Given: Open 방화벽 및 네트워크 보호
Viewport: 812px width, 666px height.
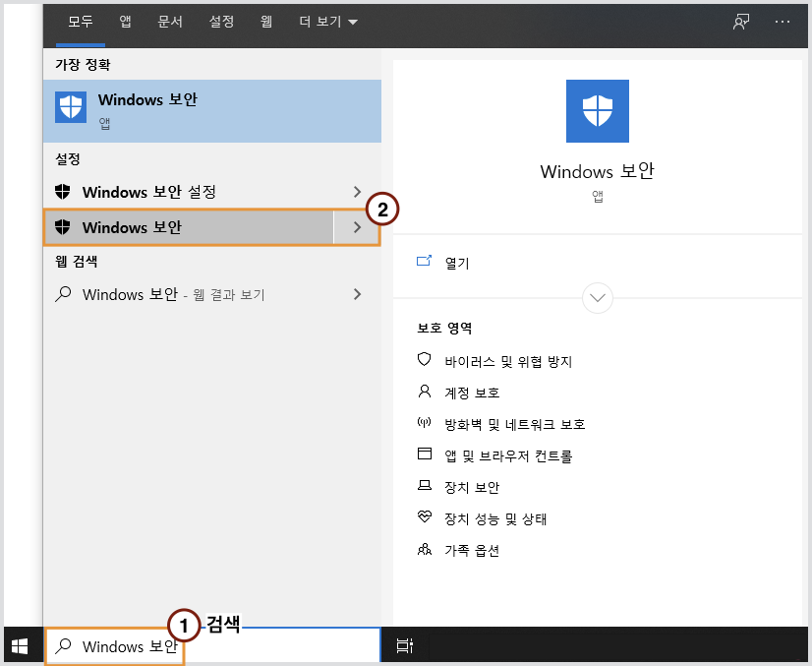Looking at the screenshot, I should pyautogui.click(x=515, y=424).
